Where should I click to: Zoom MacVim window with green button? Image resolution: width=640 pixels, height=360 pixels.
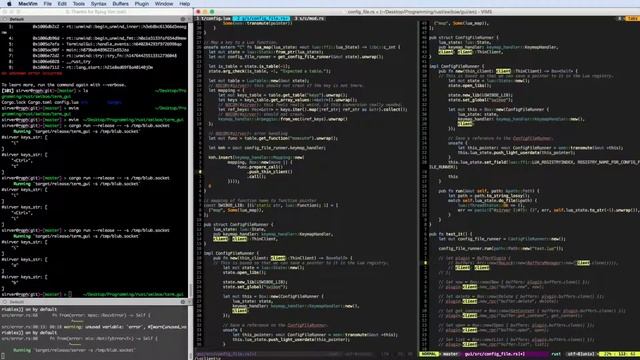click(212, 12)
